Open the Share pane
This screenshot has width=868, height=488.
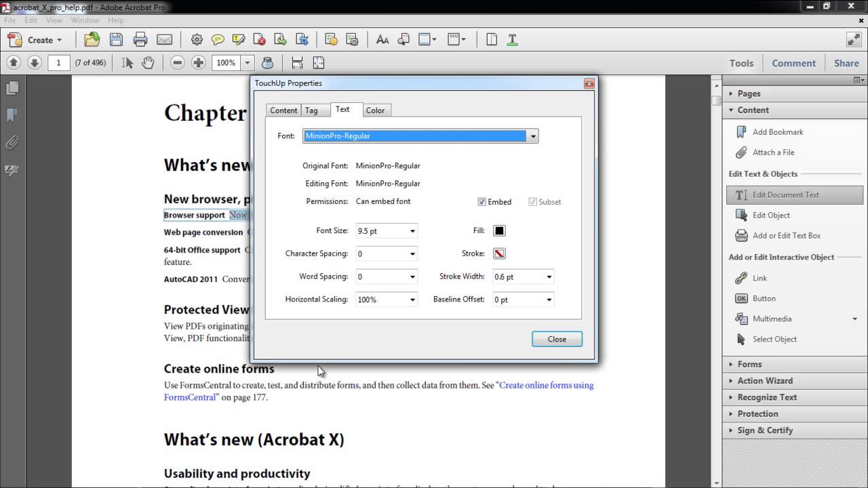click(x=846, y=63)
